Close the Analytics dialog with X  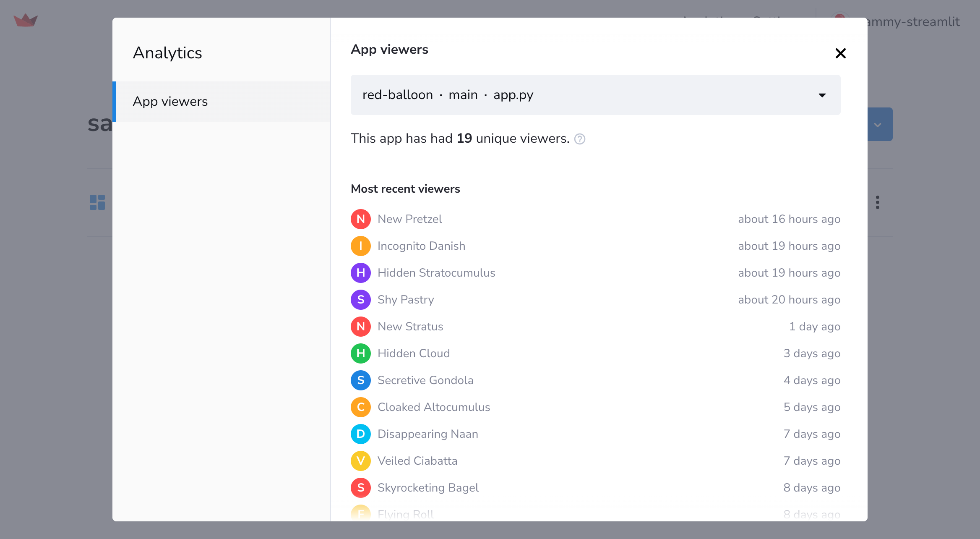point(840,53)
